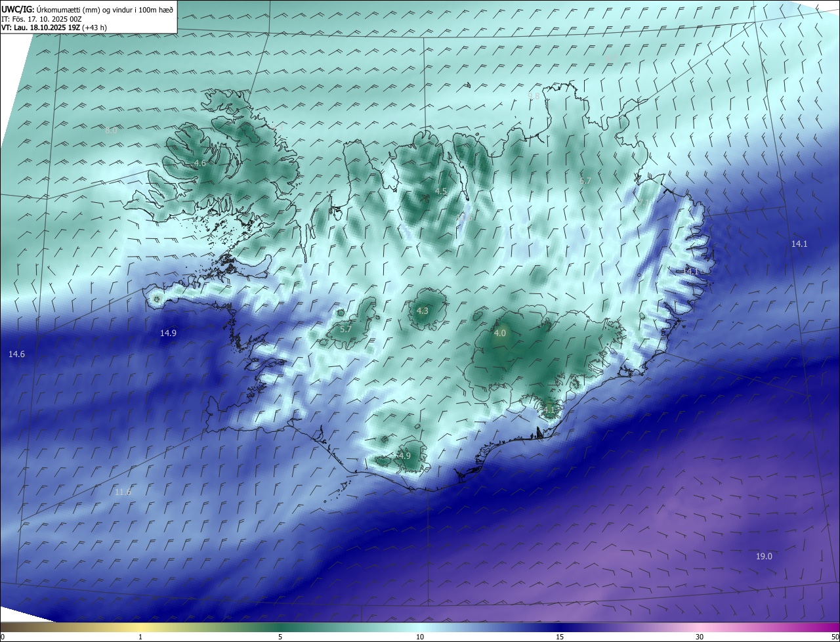
Task: Click the '4.5' value label
Action: click(x=441, y=192)
